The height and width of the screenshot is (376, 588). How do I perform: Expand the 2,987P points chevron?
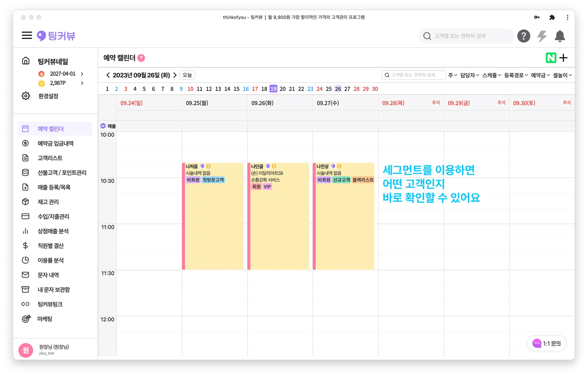tap(82, 83)
